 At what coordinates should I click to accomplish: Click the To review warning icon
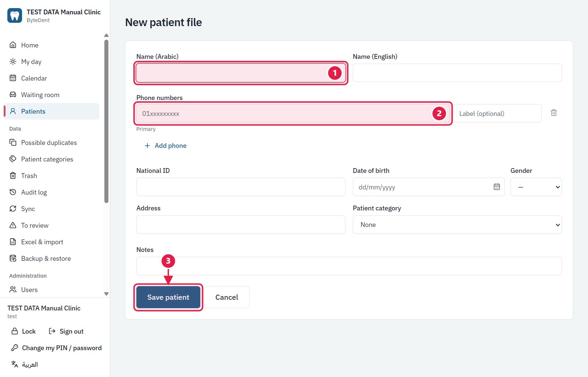pos(13,225)
